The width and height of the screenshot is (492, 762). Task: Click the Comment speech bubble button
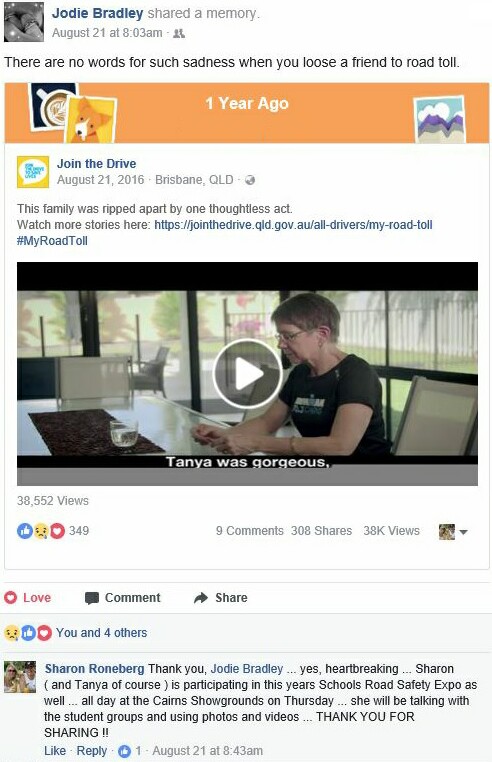123,597
